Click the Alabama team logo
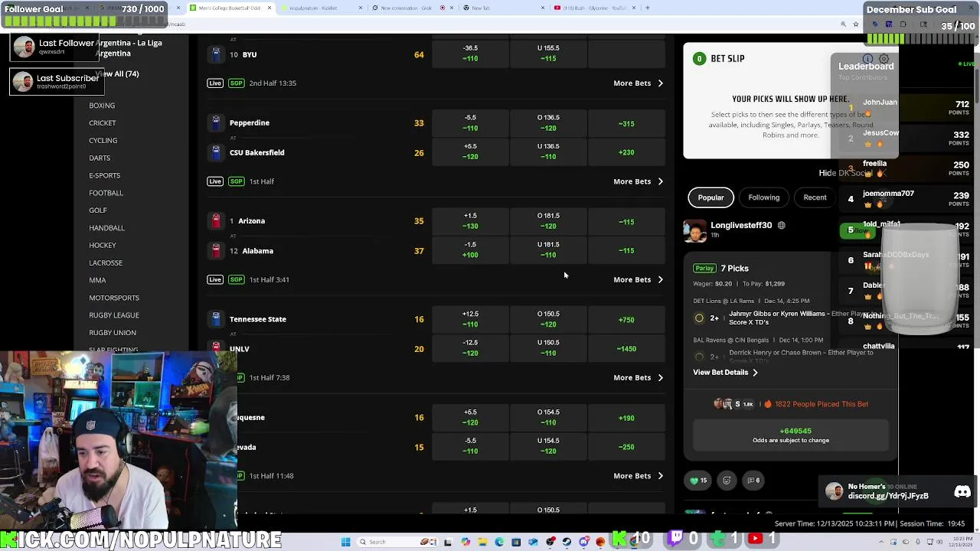980x551 pixels. pos(216,251)
